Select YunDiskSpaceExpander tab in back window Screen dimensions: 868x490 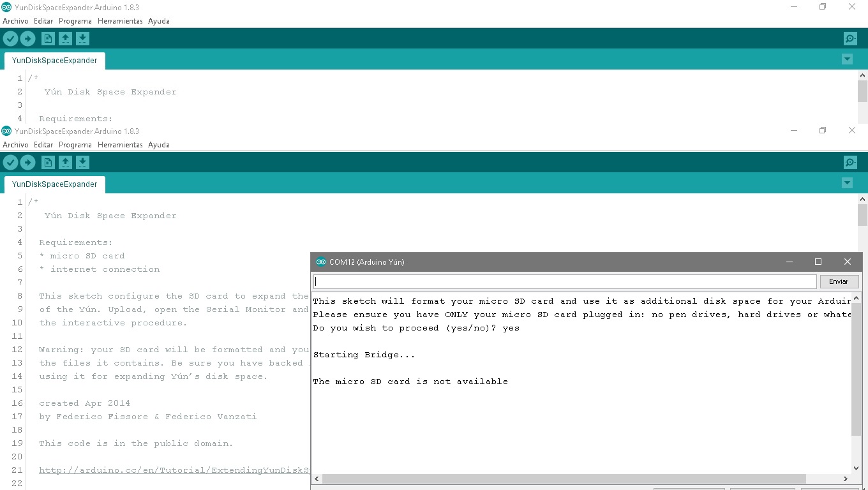(55, 61)
